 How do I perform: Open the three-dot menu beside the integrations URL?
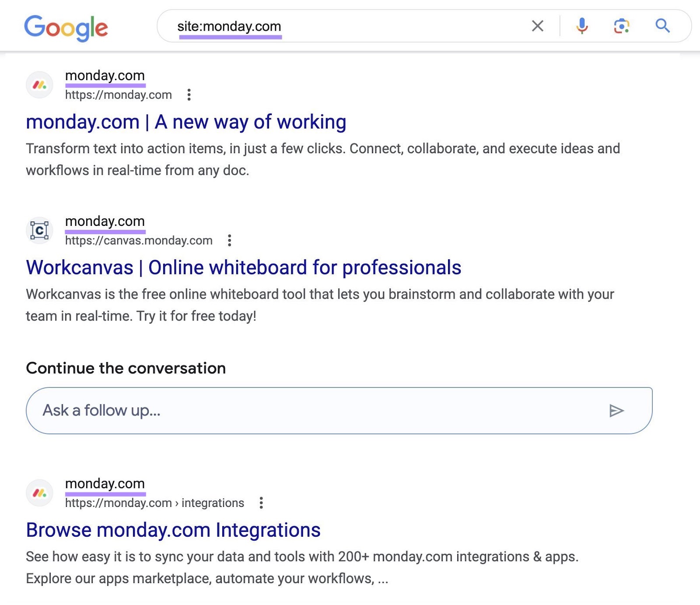point(261,503)
